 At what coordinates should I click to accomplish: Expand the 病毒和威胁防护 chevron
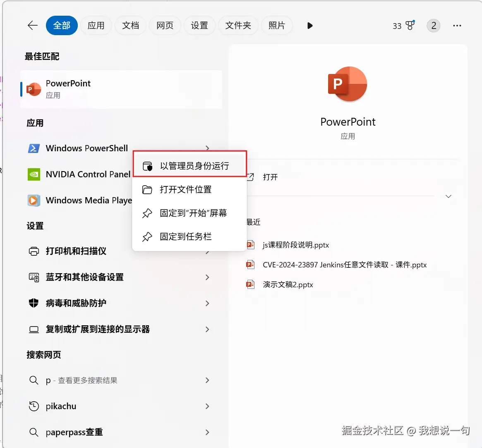point(207,303)
